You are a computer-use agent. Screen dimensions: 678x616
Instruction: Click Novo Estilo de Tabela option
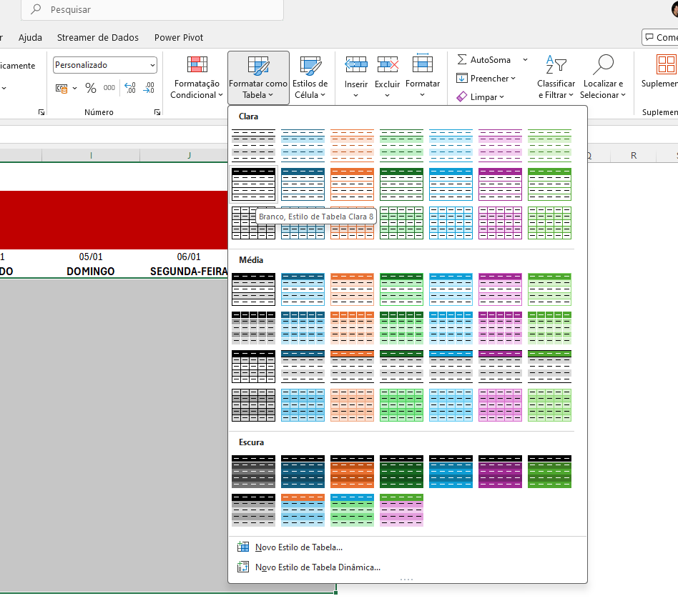[x=298, y=547]
